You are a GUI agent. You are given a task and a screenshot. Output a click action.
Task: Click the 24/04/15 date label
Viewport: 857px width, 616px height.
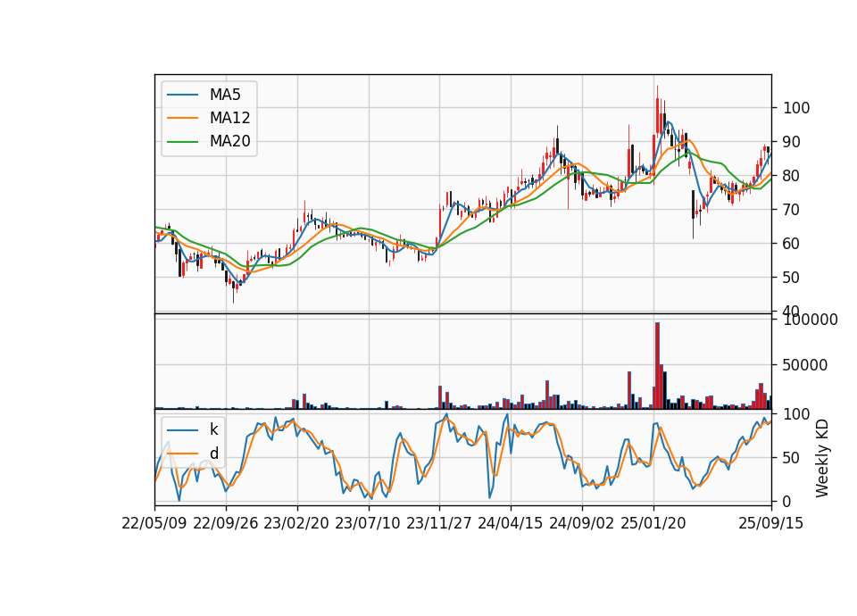511,524
